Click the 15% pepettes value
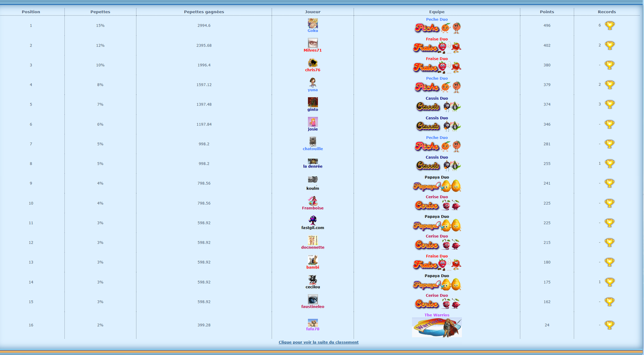Viewport: 644px width, 355px height. [100, 26]
